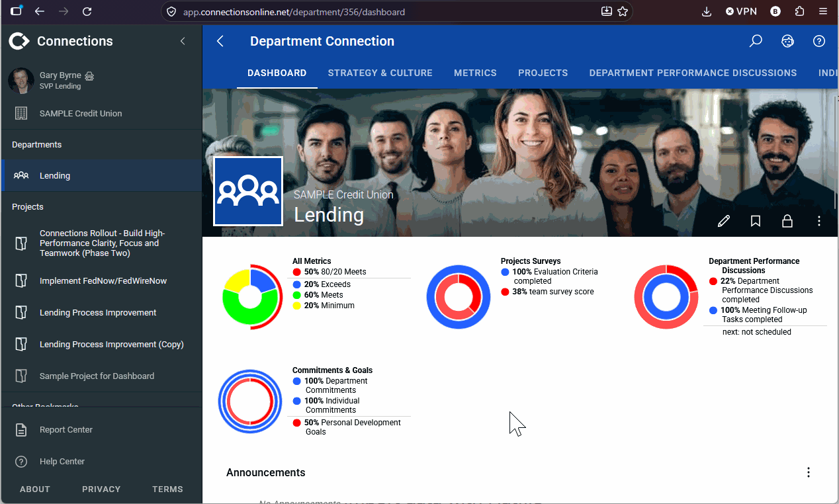
Task: Open the search magnifier in header
Action: tap(756, 41)
